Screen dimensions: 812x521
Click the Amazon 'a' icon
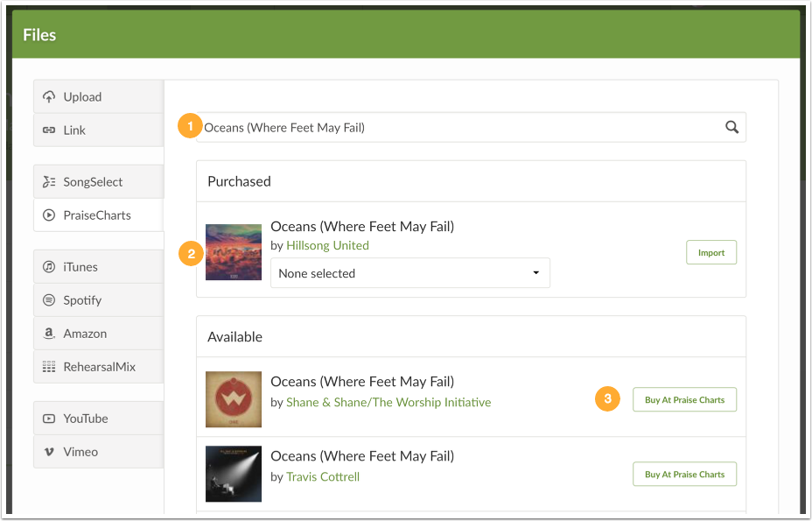click(x=49, y=334)
